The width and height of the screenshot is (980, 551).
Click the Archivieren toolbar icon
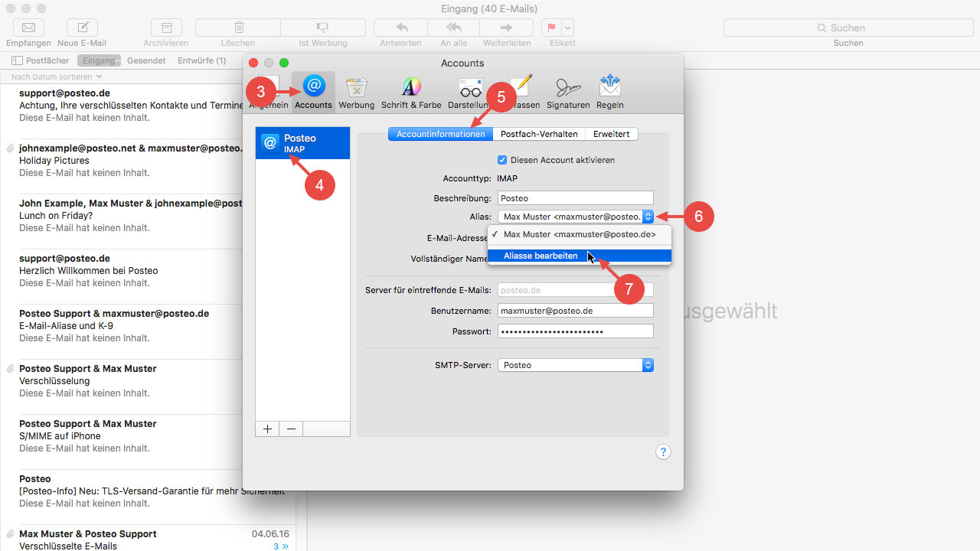coord(166,28)
